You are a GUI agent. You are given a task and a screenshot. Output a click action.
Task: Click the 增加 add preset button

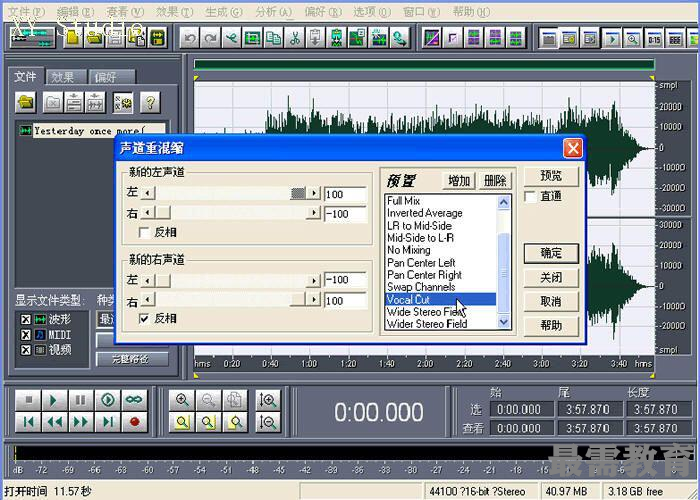pyautogui.click(x=459, y=181)
